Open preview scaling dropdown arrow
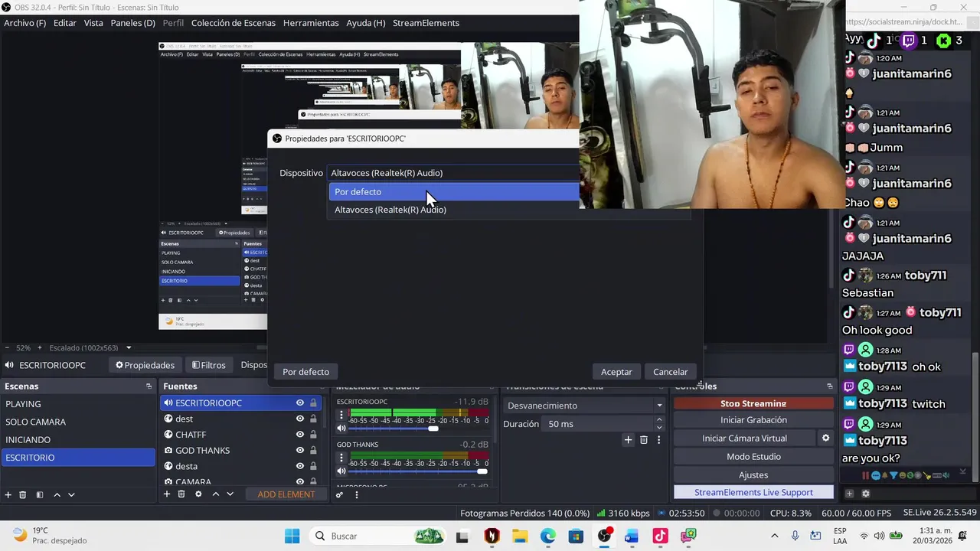 tap(129, 347)
